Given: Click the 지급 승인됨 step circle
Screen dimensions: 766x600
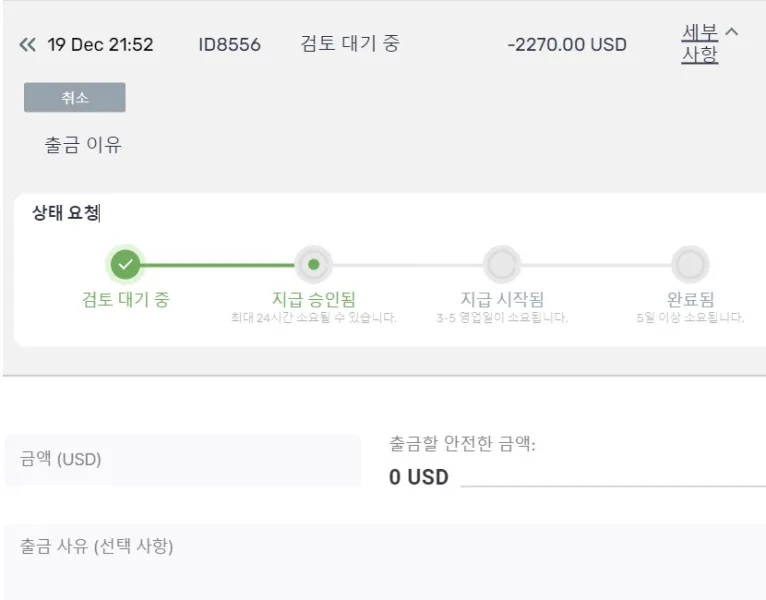Looking at the screenshot, I should point(313,265).
